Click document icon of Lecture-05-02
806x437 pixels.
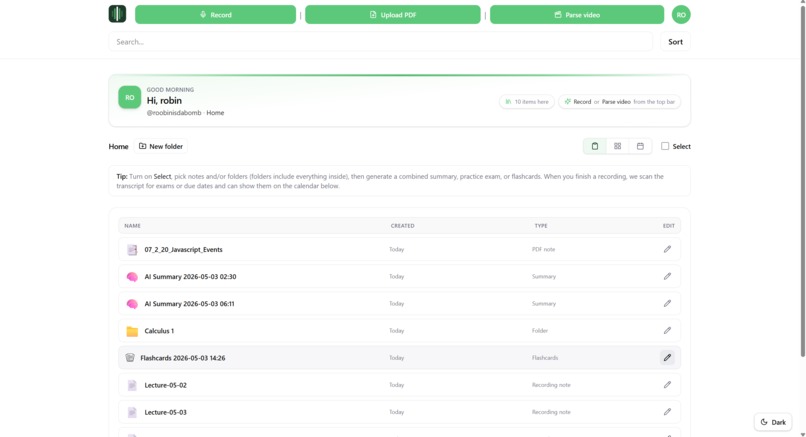(x=132, y=386)
